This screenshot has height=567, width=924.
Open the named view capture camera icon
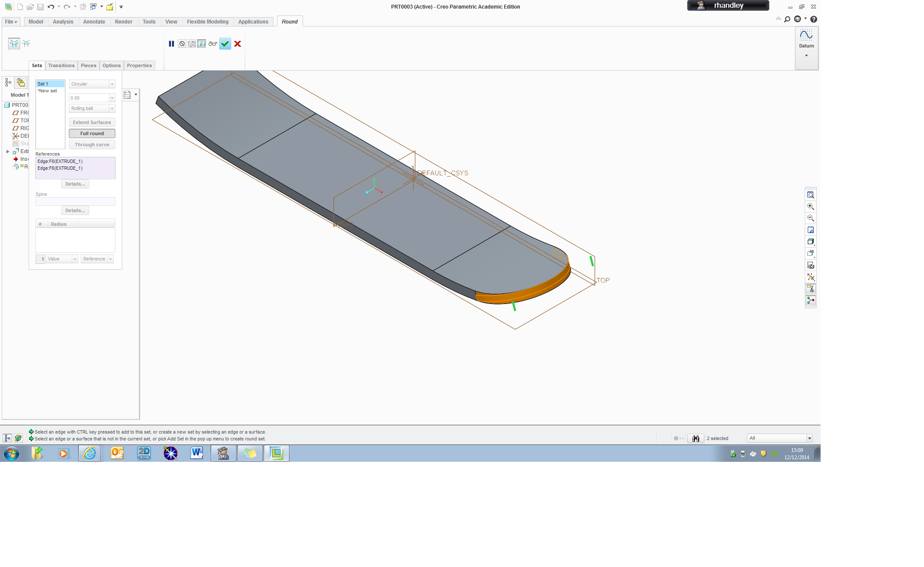811,265
